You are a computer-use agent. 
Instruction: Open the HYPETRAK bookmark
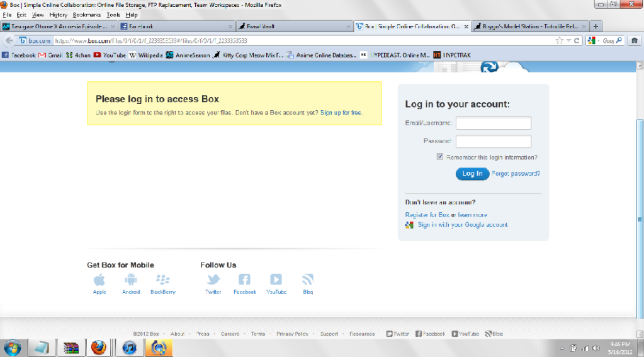click(x=452, y=55)
